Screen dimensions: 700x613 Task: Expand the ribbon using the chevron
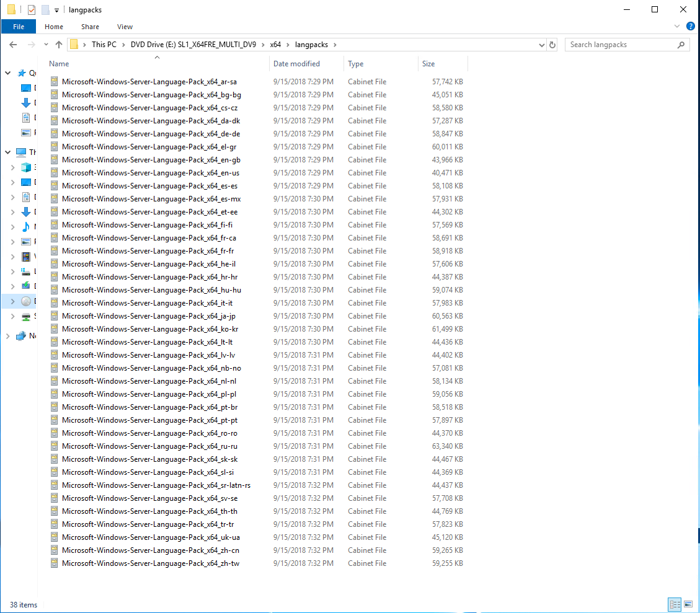pyautogui.click(x=677, y=27)
